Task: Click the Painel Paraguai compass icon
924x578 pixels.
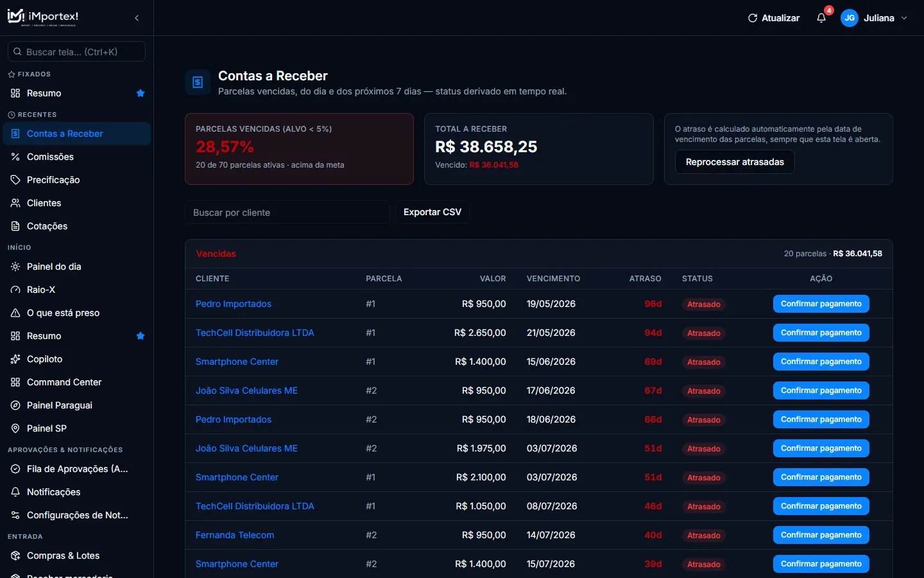Action: click(15, 405)
